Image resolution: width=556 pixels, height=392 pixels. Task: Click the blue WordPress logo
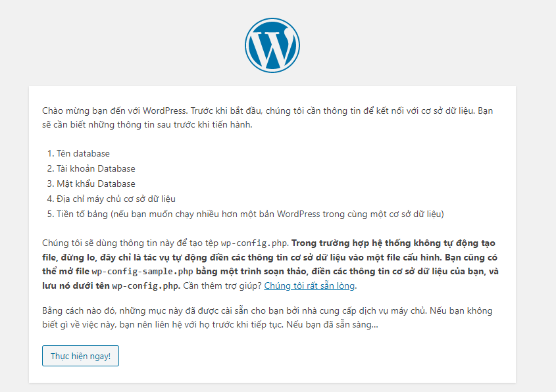272,45
